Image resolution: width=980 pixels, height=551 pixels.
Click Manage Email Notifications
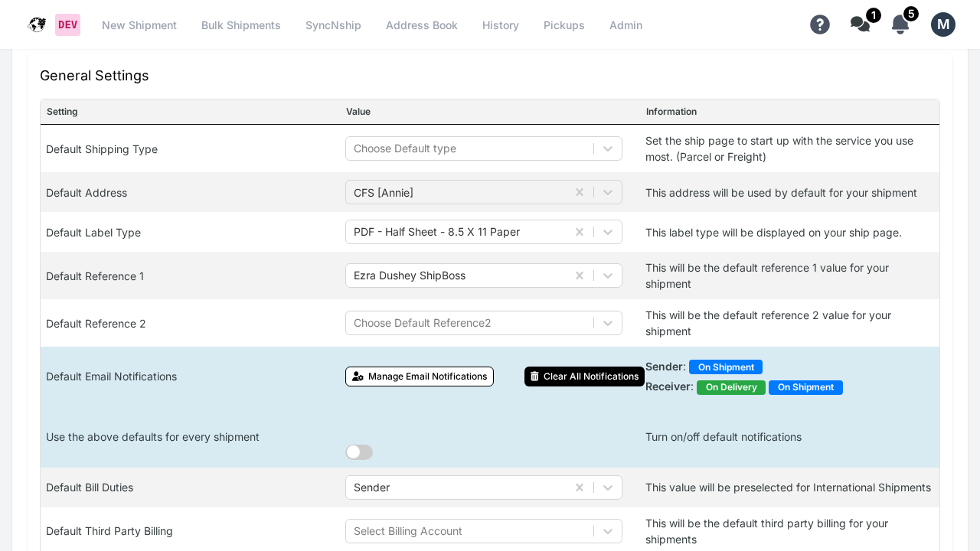tap(420, 377)
